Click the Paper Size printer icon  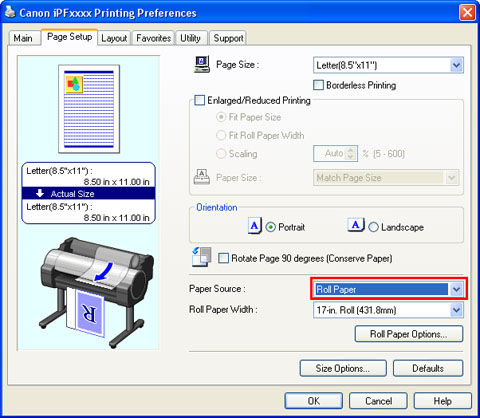202,177
